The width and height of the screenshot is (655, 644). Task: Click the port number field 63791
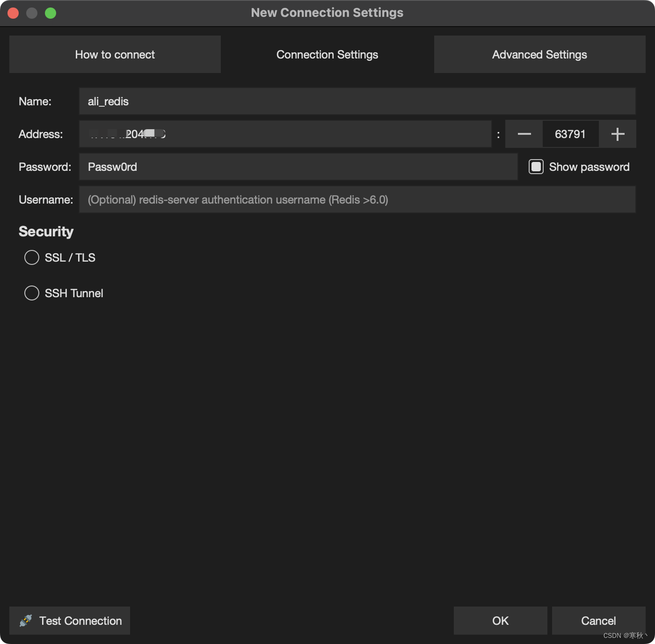571,134
